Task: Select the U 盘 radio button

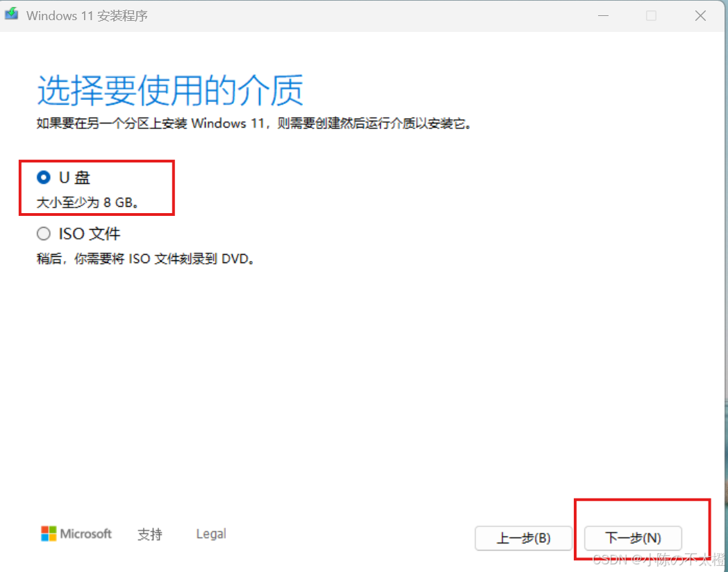Action: [x=44, y=177]
